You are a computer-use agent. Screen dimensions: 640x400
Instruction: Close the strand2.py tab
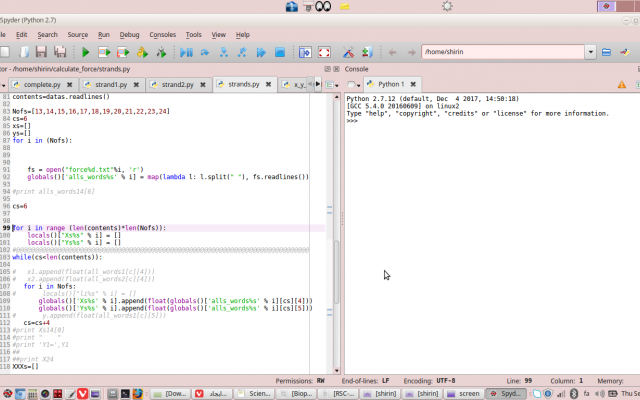point(203,84)
